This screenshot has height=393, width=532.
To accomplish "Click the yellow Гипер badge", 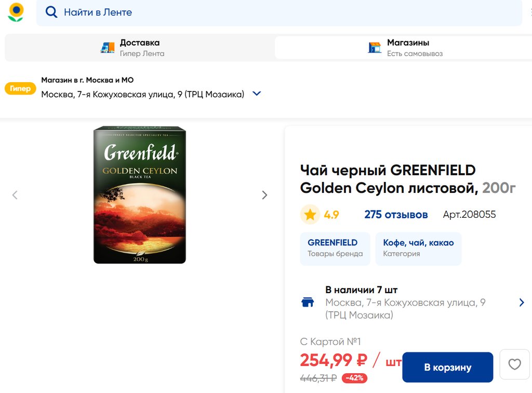I will tap(20, 88).
